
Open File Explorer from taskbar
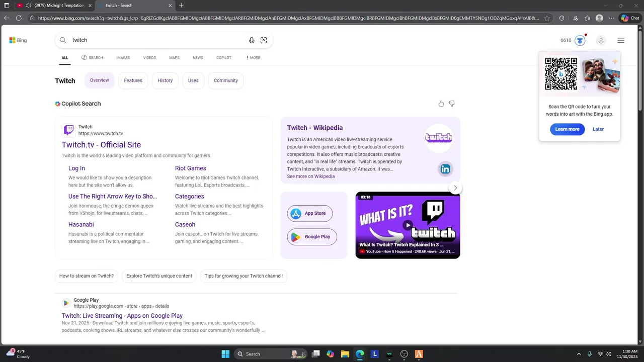[345, 354]
